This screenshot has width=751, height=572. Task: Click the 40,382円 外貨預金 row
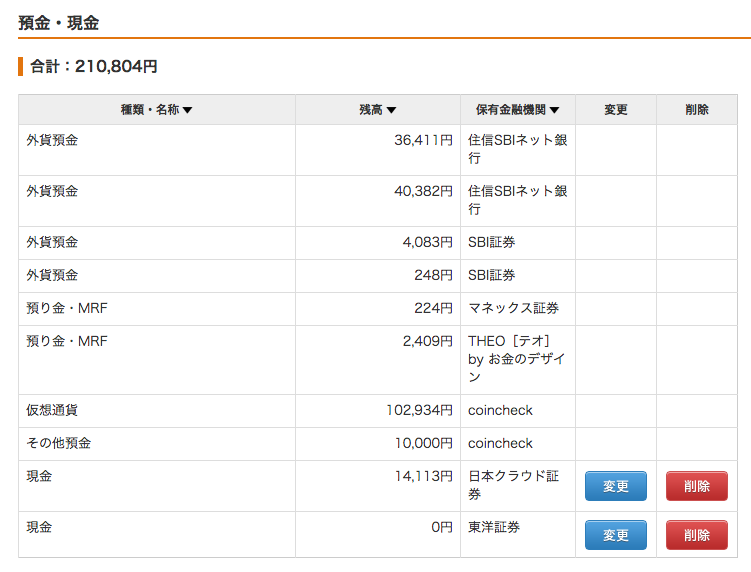tap(378, 201)
